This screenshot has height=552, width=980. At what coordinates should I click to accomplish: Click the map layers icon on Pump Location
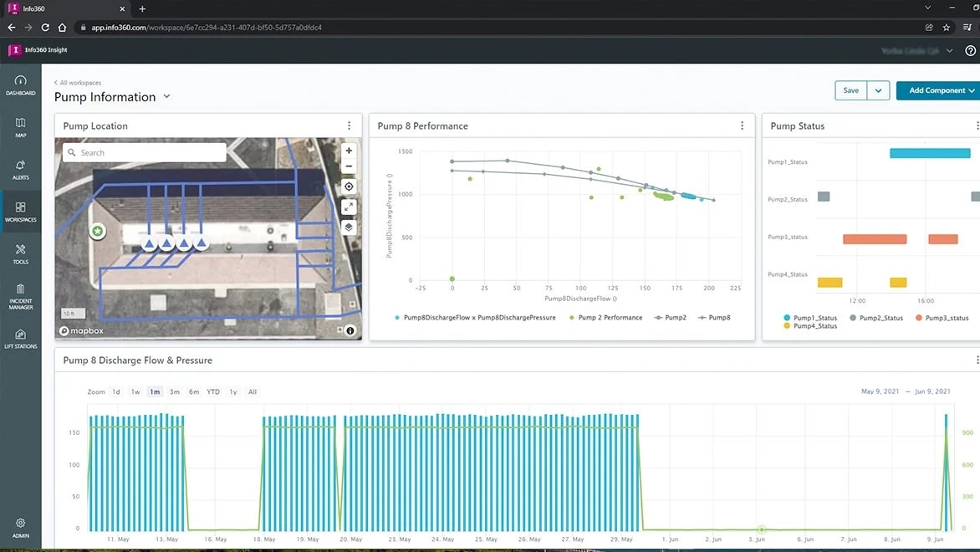point(348,227)
